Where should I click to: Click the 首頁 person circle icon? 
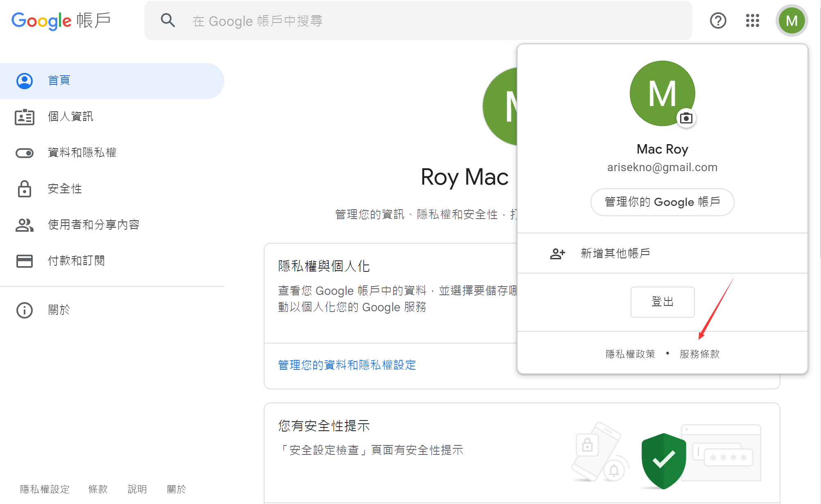point(25,81)
